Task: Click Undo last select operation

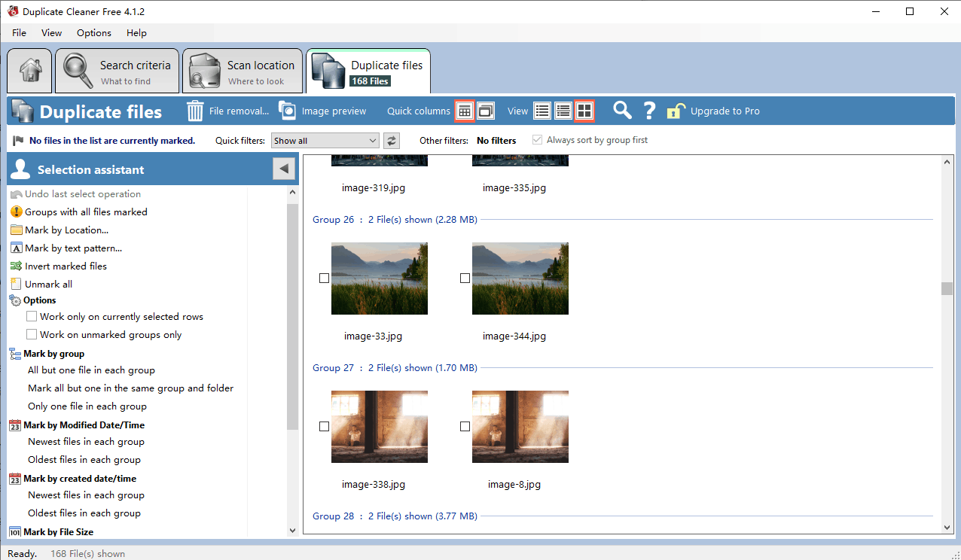Action: click(x=76, y=194)
